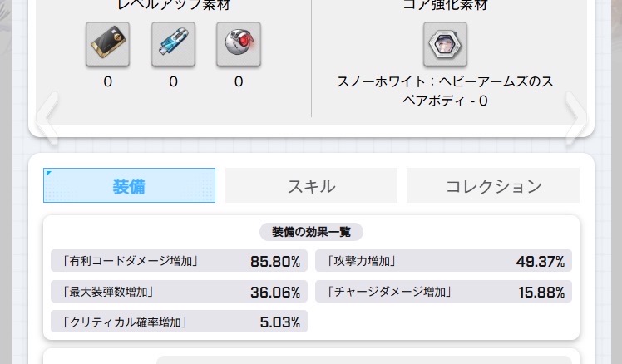The width and height of the screenshot is (622, 364).
Task: Switch to the スキル tab
Action: click(x=311, y=186)
